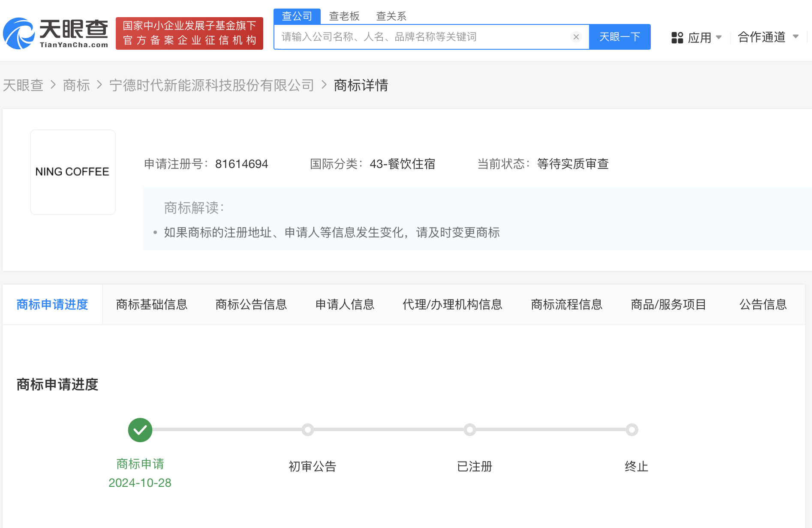Switch to the 商标公告信息 tab
Screen dimensions: 812x528
(x=251, y=305)
